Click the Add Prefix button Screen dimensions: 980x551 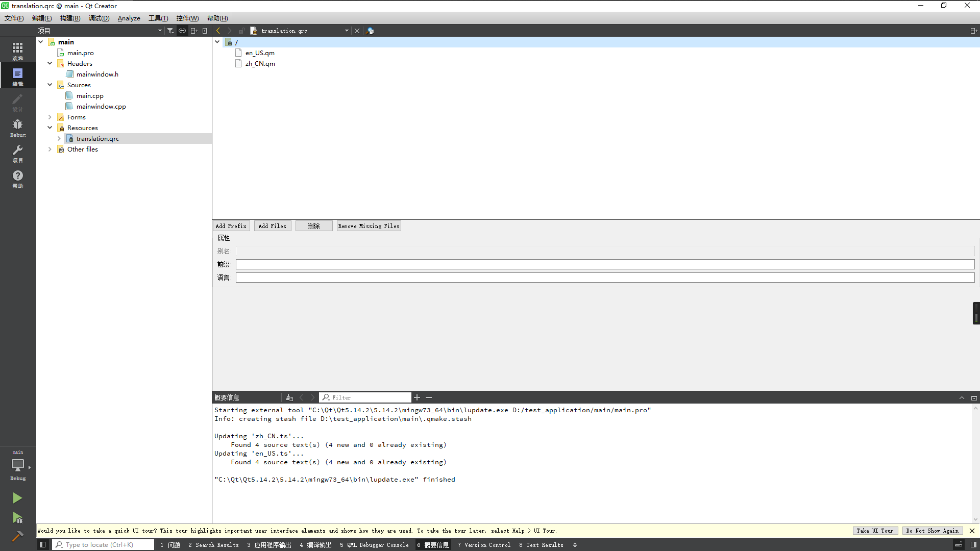(231, 226)
